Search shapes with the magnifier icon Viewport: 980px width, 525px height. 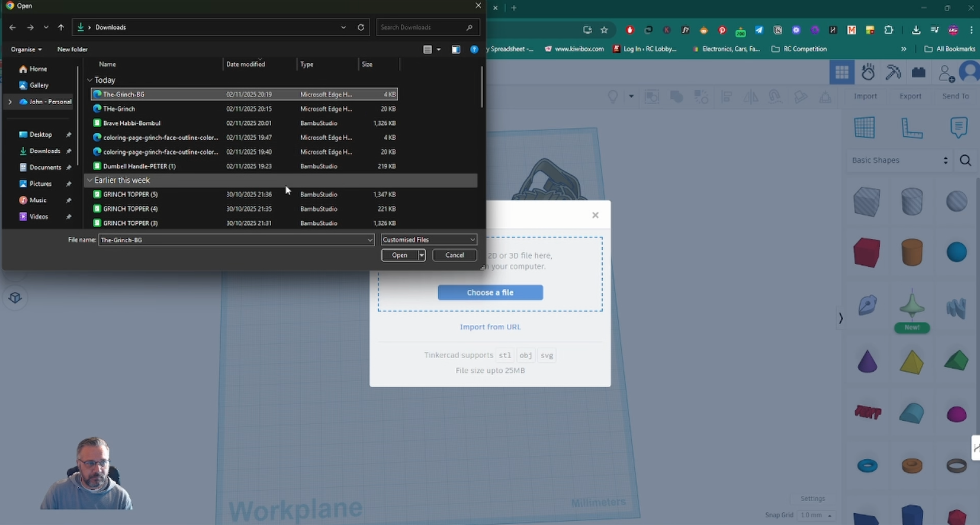pos(965,160)
